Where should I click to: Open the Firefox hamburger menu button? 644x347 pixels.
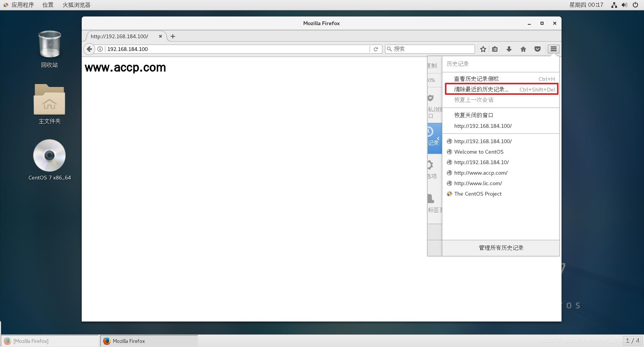[x=553, y=49]
